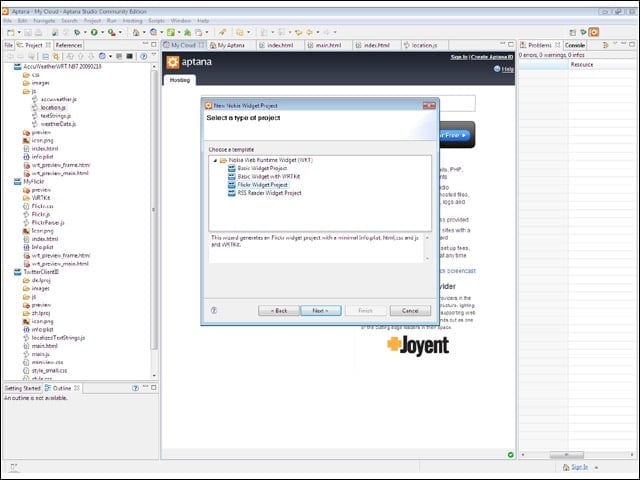
Task: Click the Help link in My Cloud page
Action: click(x=507, y=69)
